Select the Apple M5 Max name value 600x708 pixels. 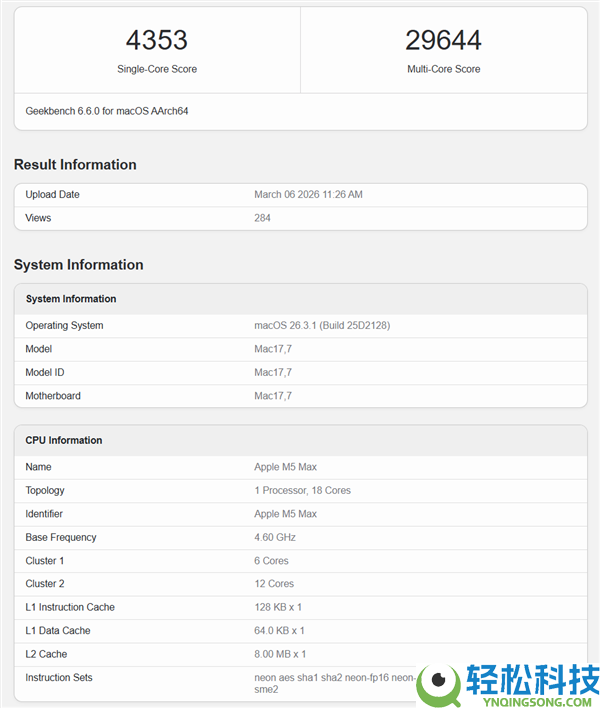285,467
